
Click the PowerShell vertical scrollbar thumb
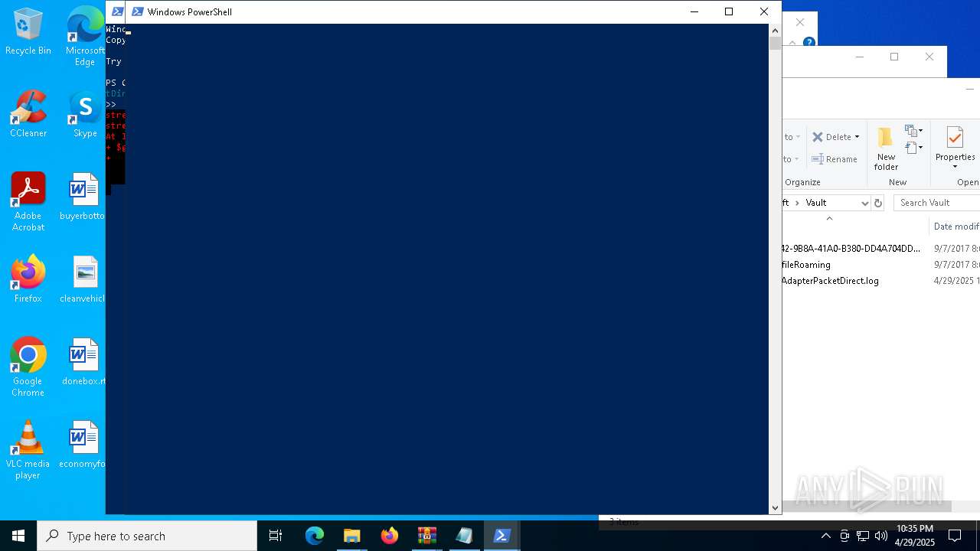click(775, 44)
